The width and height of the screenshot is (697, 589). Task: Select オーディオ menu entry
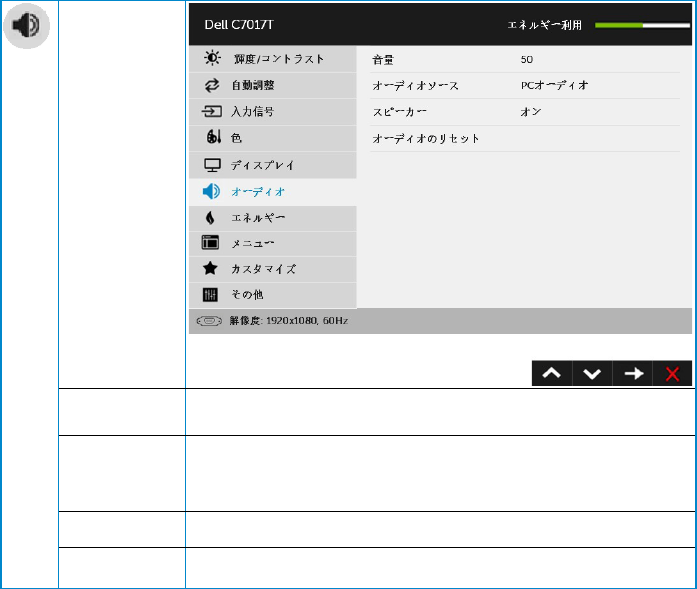pyautogui.click(x=272, y=192)
